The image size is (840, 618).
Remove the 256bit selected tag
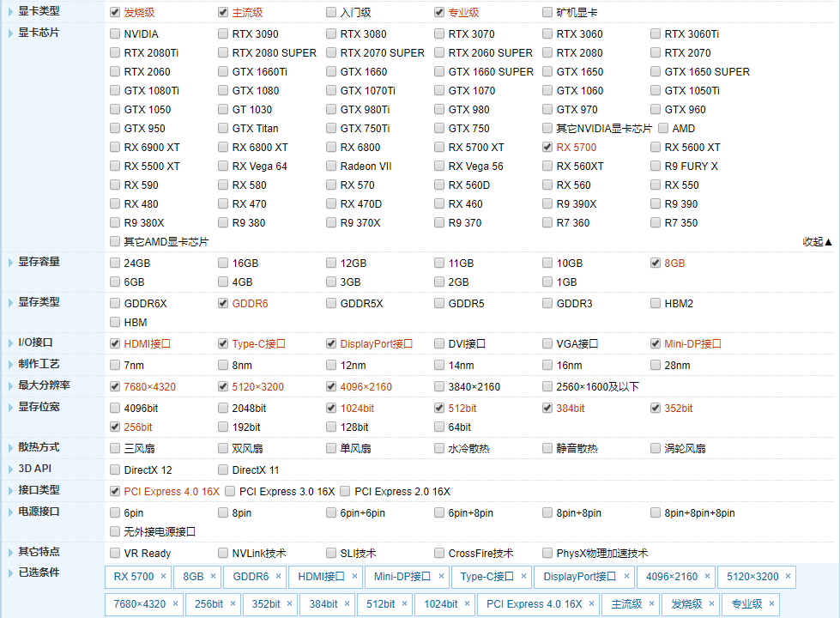pos(233,604)
